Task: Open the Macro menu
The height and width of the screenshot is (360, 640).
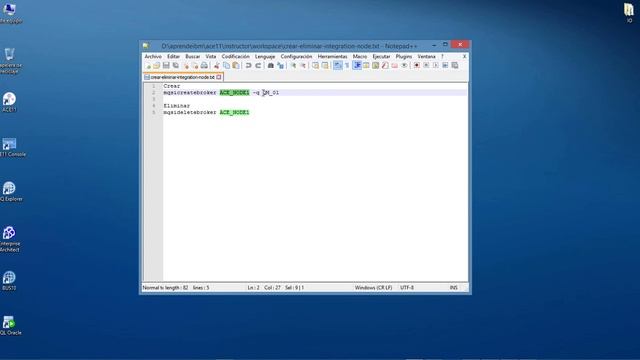Action: click(x=360, y=56)
